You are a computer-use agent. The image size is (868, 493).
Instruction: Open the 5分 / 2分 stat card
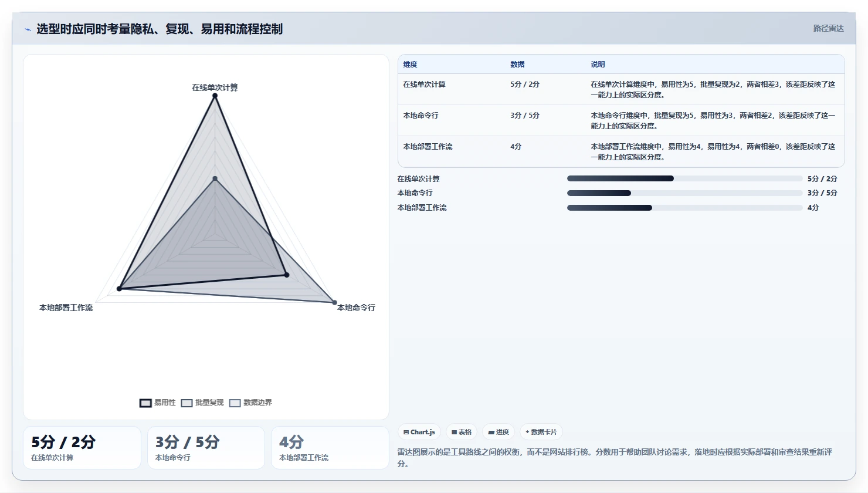pyautogui.click(x=82, y=448)
